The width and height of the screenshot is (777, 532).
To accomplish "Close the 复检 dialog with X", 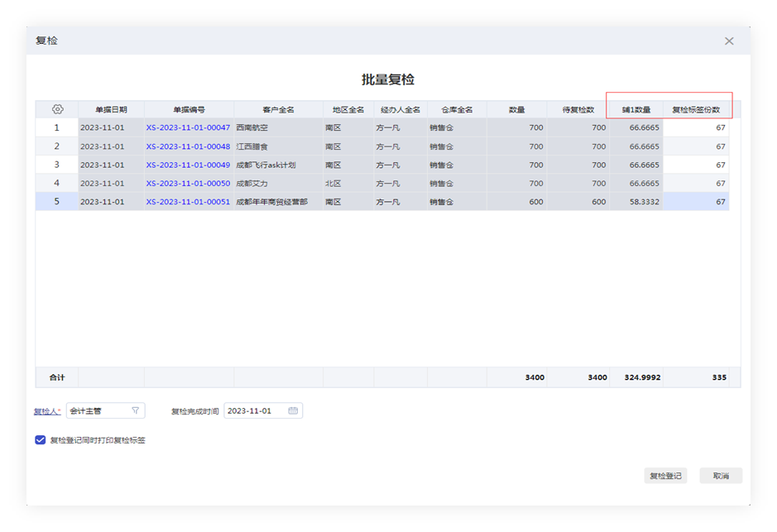I will [x=729, y=41].
